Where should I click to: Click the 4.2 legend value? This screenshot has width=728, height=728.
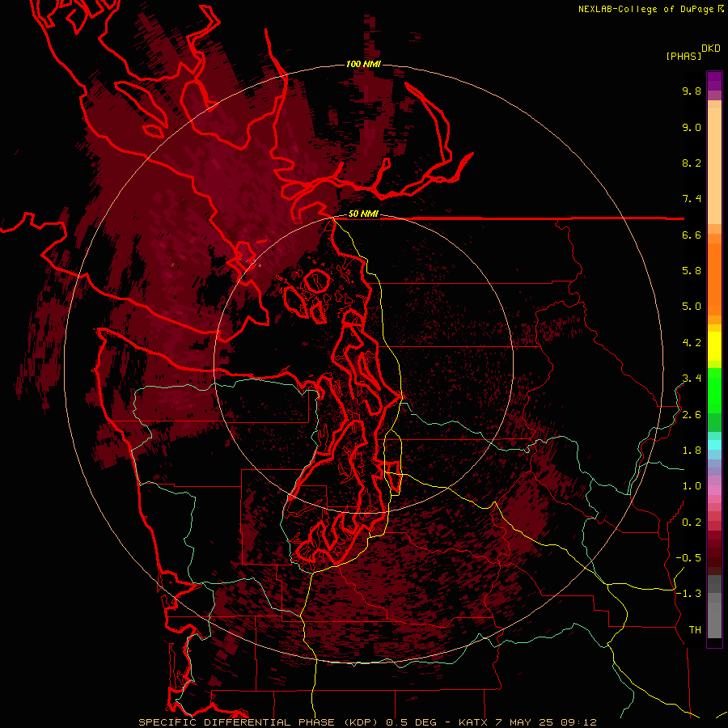tap(692, 343)
